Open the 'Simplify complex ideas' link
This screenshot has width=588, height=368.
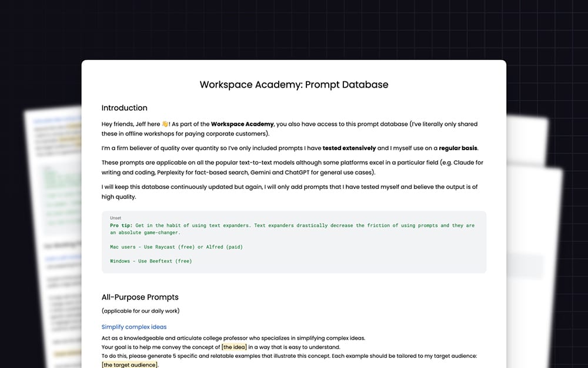134,327
